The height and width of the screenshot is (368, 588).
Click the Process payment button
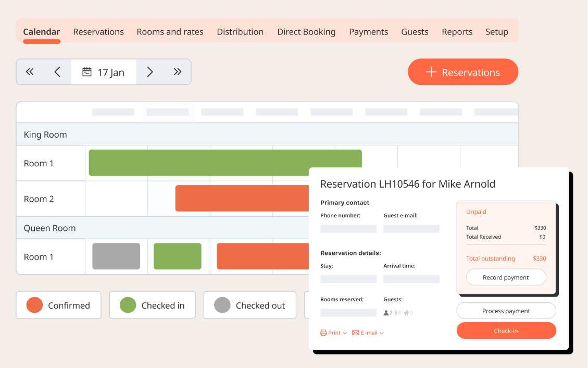coord(506,311)
